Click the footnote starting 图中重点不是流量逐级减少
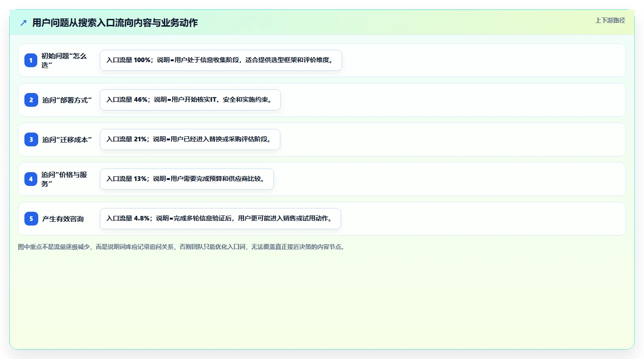Screen dimensions: 644x359 tap(181, 247)
